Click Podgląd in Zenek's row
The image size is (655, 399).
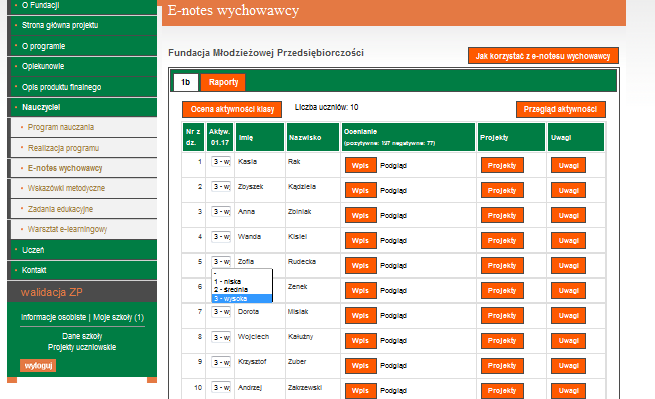tap(394, 291)
